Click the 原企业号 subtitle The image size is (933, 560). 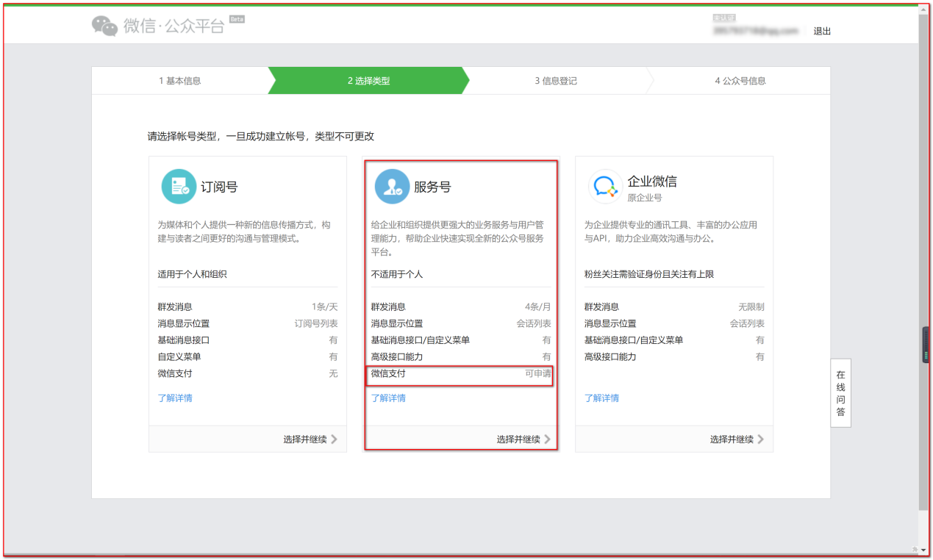645,198
